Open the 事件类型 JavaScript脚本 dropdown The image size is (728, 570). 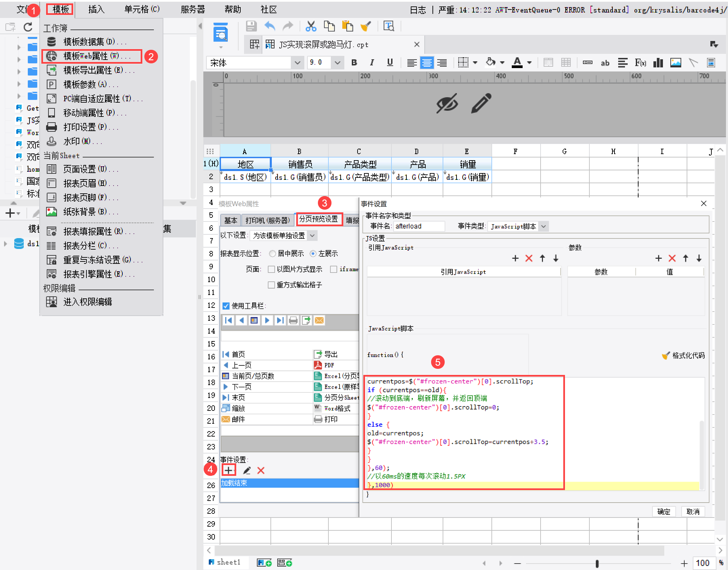click(543, 226)
